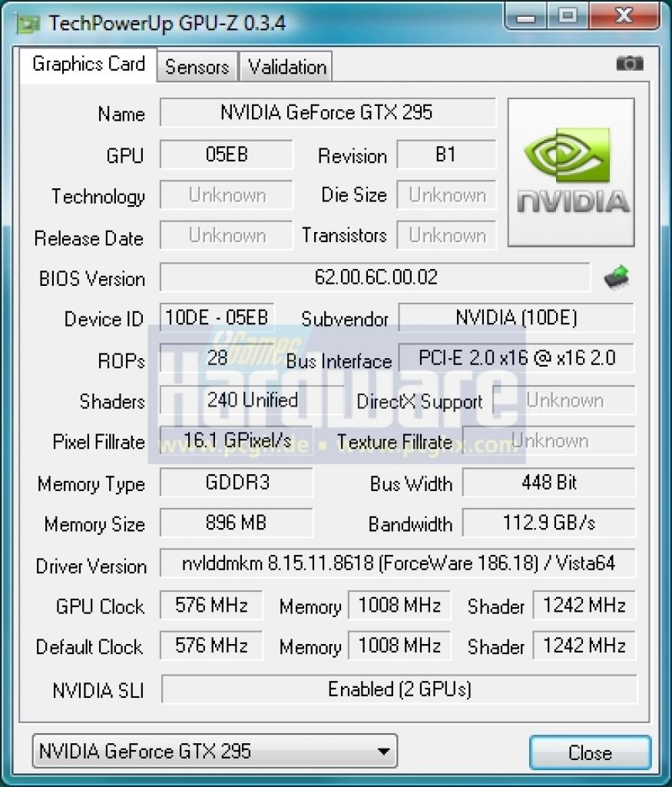
Task: Click the ROPs value 28
Action: pos(217,358)
